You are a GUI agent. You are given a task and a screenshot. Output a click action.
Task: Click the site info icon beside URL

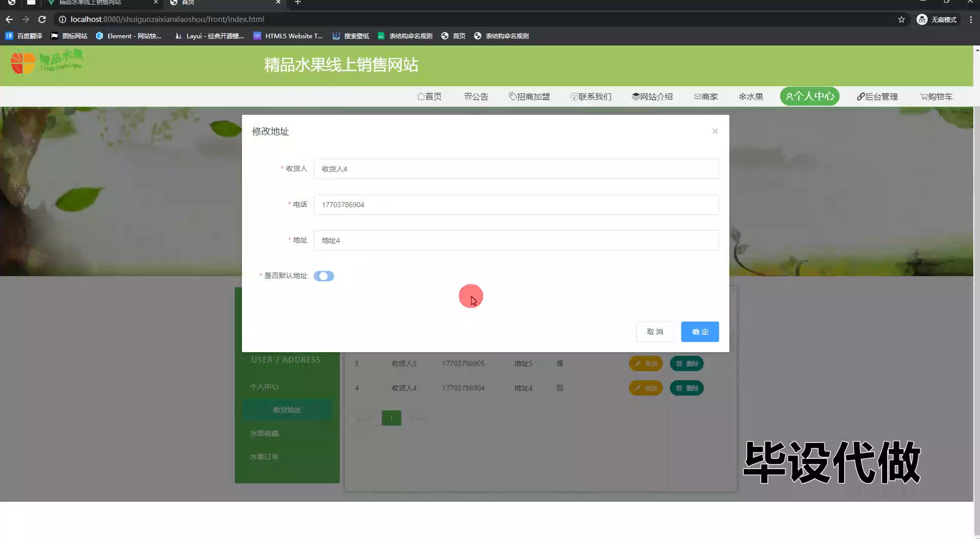(x=62, y=19)
